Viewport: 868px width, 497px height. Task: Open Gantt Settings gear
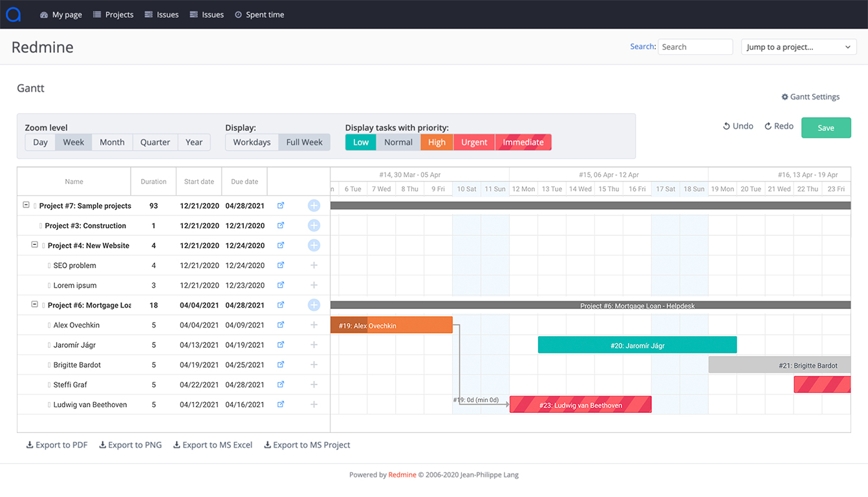pos(810,97)
